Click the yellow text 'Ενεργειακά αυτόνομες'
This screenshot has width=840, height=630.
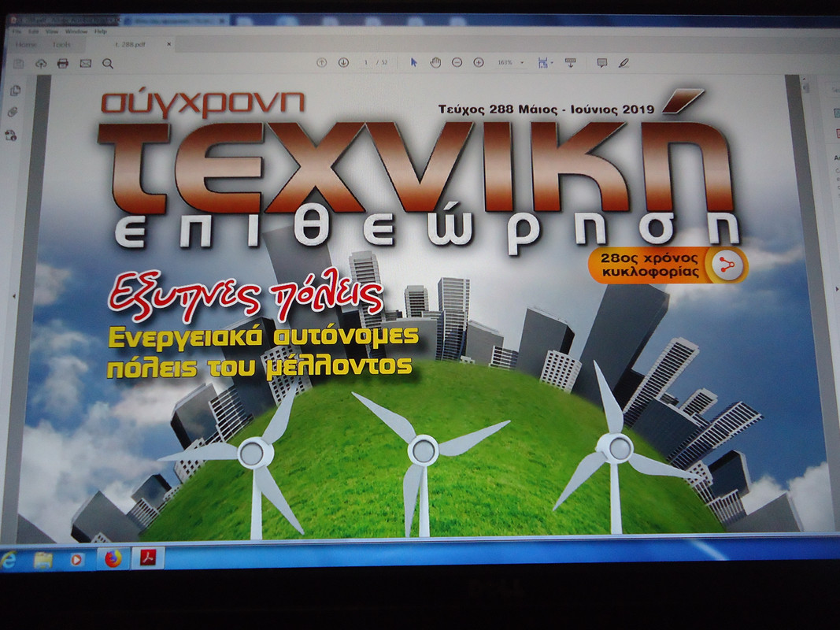(263, 338)
